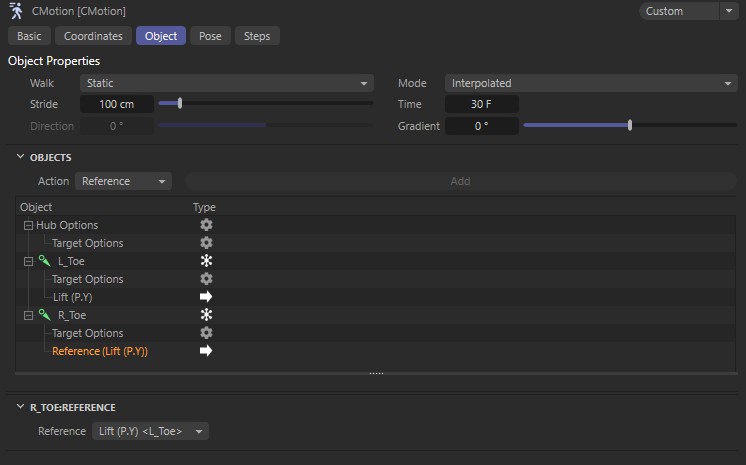This screenshot has height=465, width=746.
Task: Click the Object Properties heading
Action: coord(54,61)
